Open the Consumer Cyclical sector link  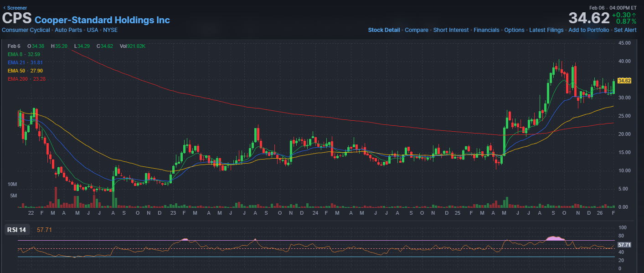(x=26, y=30)
